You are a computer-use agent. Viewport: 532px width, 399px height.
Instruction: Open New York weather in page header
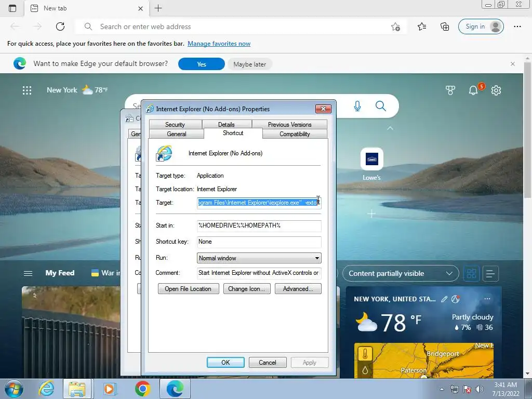coord(77,90)
